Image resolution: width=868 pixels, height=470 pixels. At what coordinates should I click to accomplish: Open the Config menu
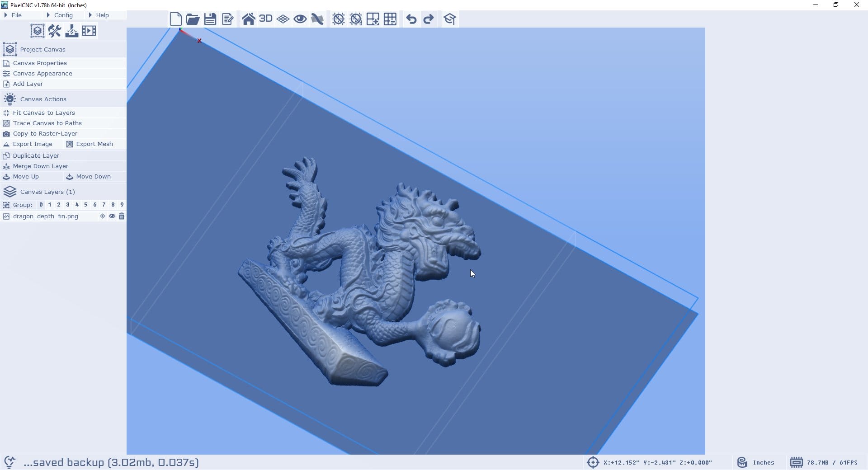tap(63, 15)
